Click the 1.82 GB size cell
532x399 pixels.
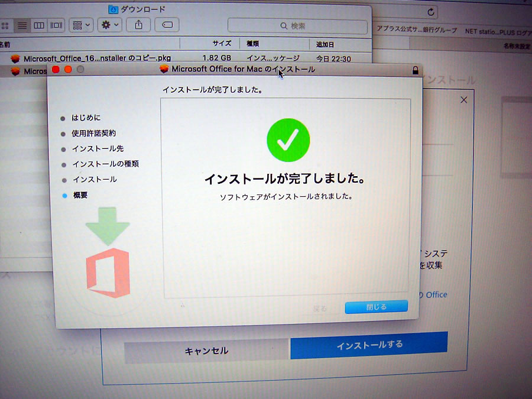[216, 58]
